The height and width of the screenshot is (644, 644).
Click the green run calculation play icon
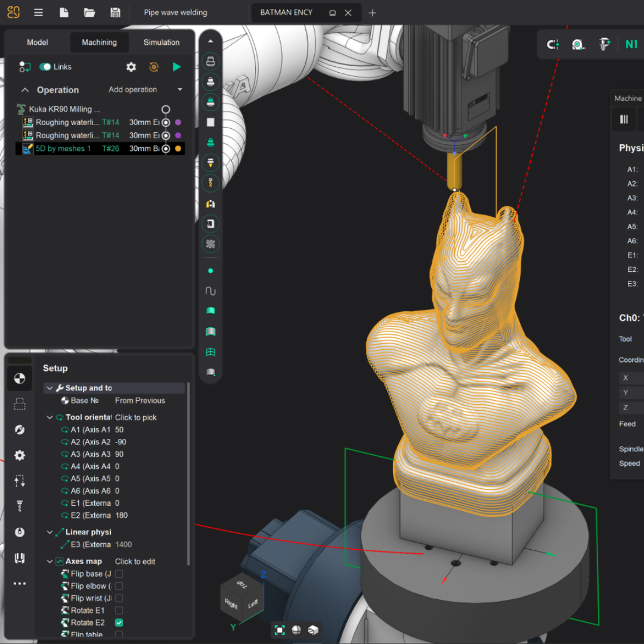[177, 67]
